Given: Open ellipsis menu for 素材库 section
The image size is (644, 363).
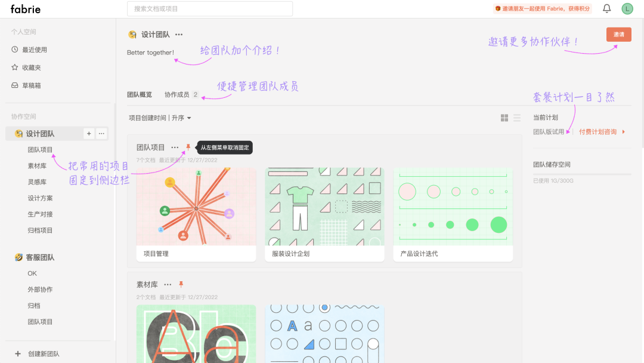Looking at the screenshot, I should pyautogui.click(x=168, y=284).
